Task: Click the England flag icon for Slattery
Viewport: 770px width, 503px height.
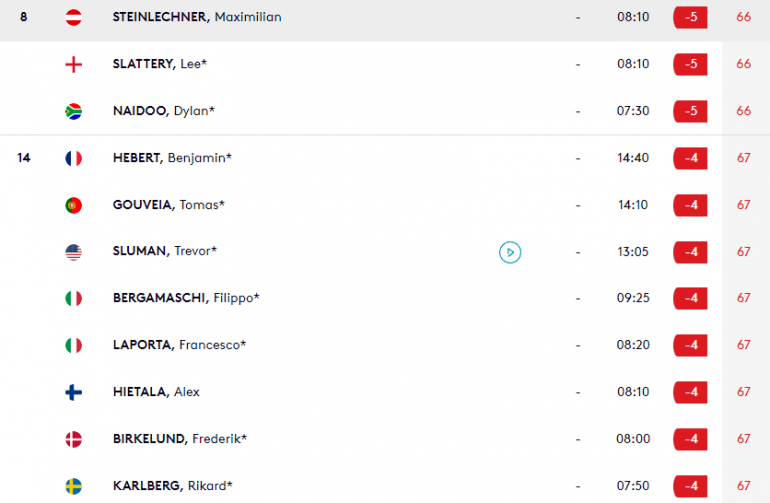Action: [x=74, y=64]
